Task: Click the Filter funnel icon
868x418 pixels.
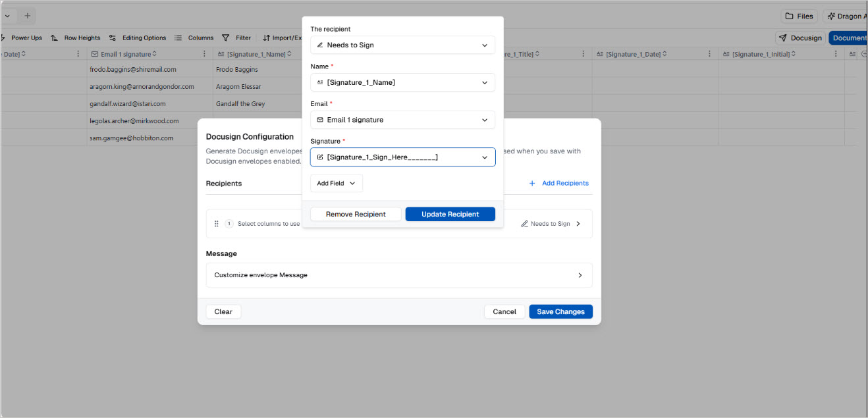Action: pos(226,38)
